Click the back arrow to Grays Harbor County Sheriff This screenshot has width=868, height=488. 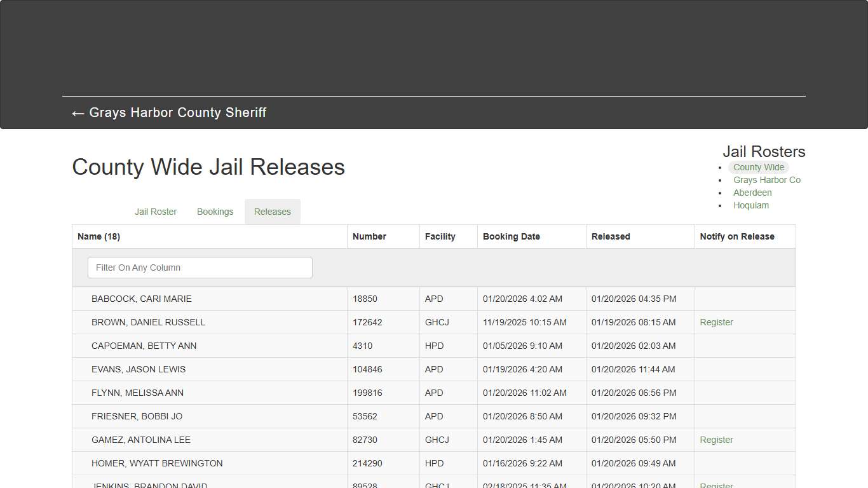click(x=168, y=112)
